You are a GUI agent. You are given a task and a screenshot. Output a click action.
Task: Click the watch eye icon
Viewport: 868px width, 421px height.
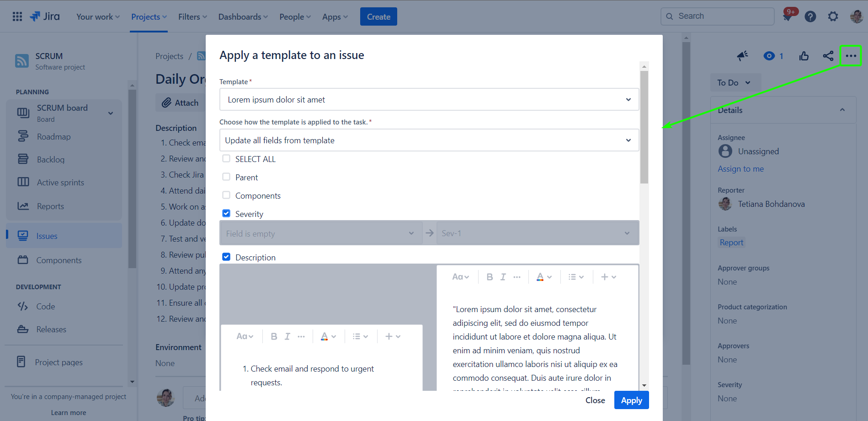(769, 56)
